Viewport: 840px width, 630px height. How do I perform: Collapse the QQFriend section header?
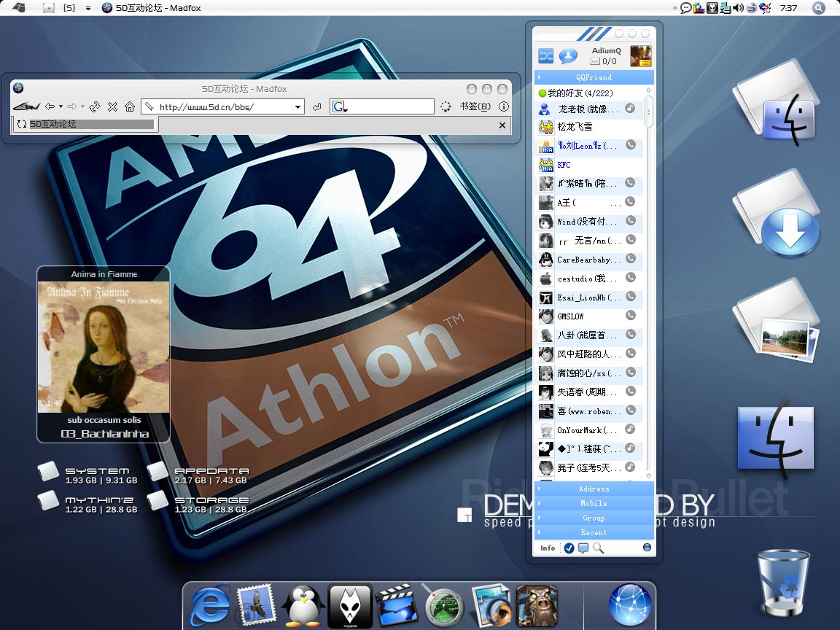[x=594, y=77]
